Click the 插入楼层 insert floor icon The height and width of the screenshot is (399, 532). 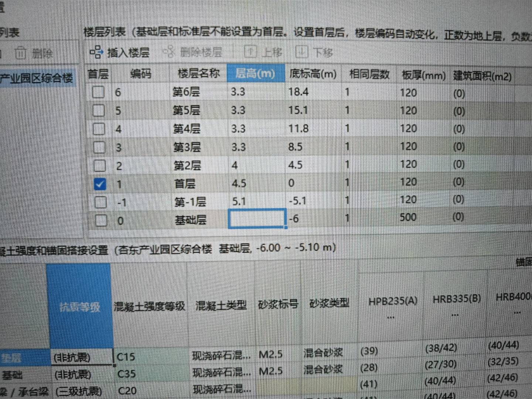(x=96, y=52)
